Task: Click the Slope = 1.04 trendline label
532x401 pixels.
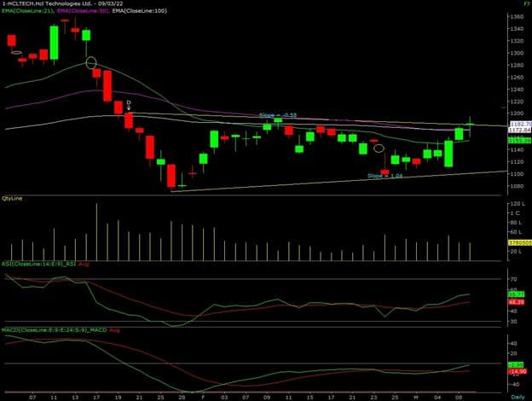Action: pos(384,176)
